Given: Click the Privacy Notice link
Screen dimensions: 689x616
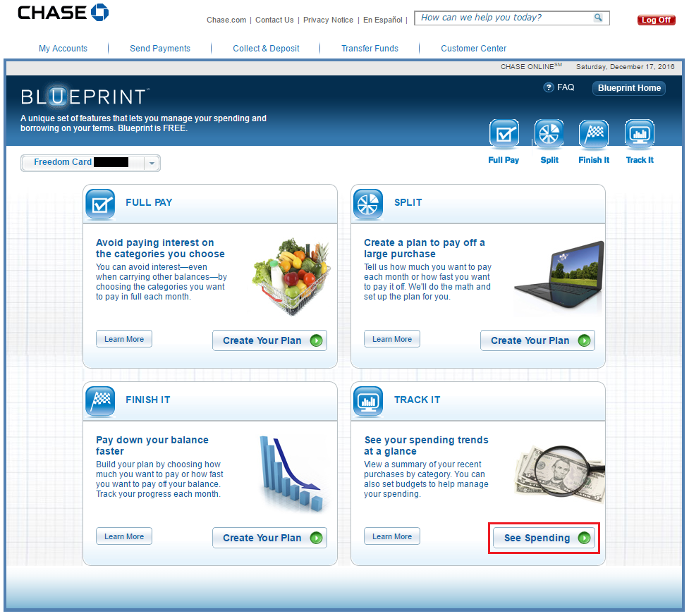Looking at the screenshot, I should pos(328,20).
